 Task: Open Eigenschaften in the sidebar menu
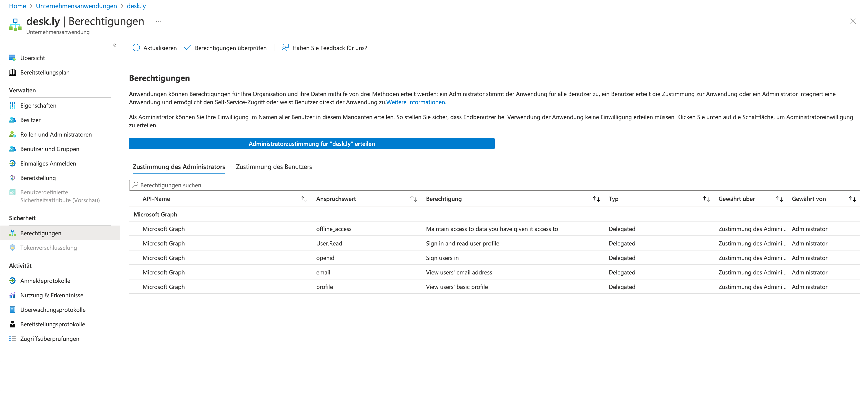point(38,105)
